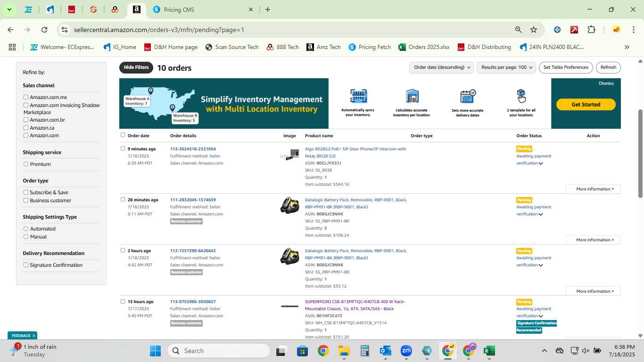
Task: Open the D&H Distributing bookmark
Action: (484, 47)
